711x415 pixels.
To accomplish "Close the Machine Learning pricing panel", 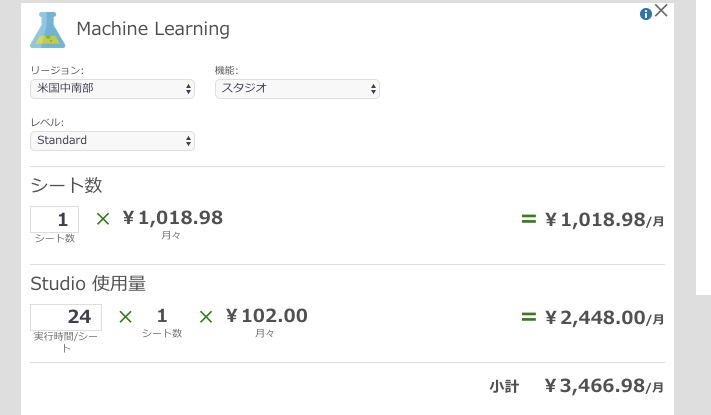I will pos(661,10).
